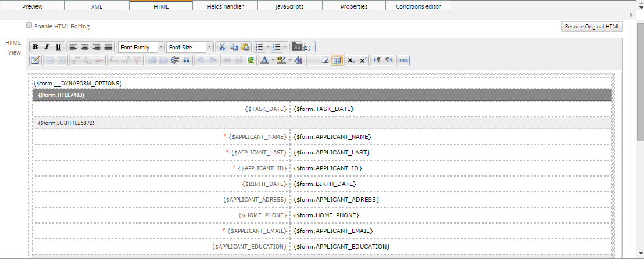Viewport: 644px width, 259px height.
Task: Click the {$form.APPLICANT_NAME} field cell
Action: pos(332,136)
